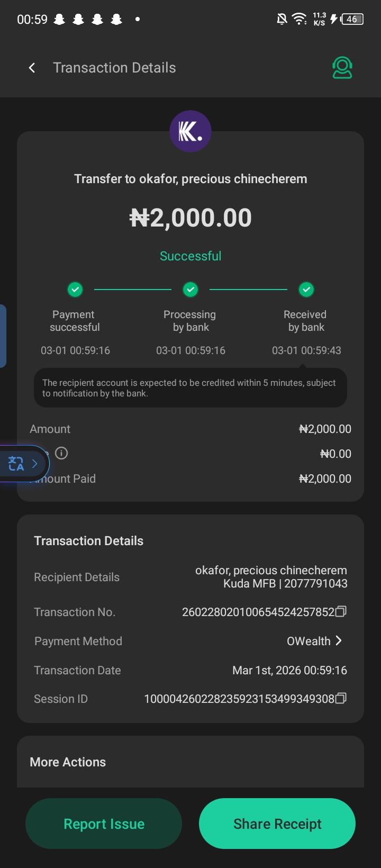Tap the Payment successful checkmark

click(75, 290)
